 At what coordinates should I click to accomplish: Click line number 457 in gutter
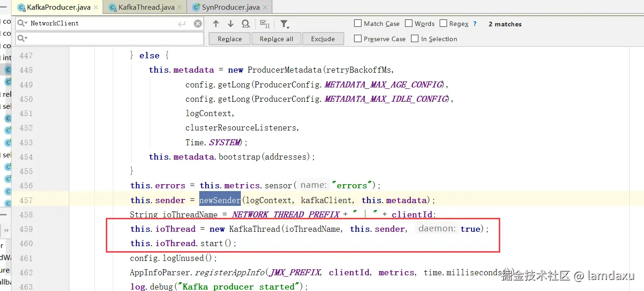[26, 200]
